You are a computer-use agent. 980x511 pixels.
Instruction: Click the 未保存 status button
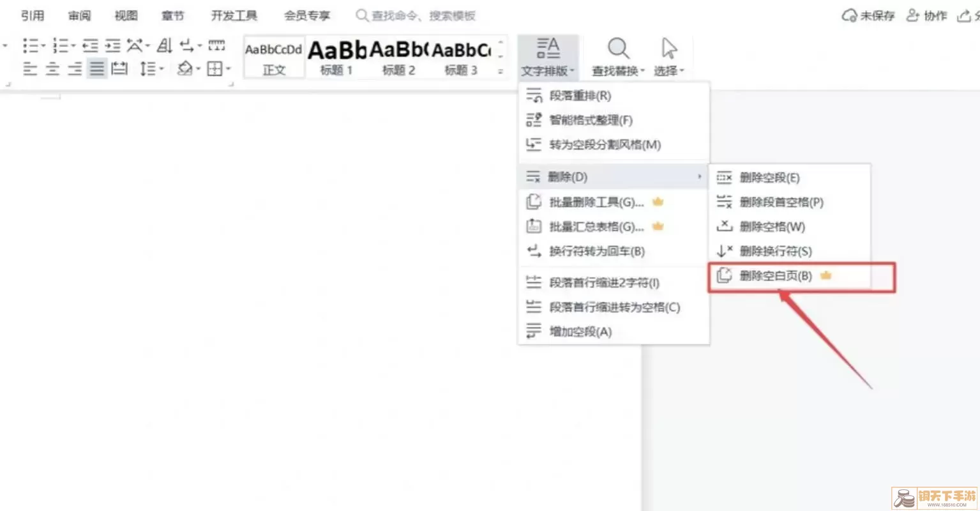click(x=868, y=15)
